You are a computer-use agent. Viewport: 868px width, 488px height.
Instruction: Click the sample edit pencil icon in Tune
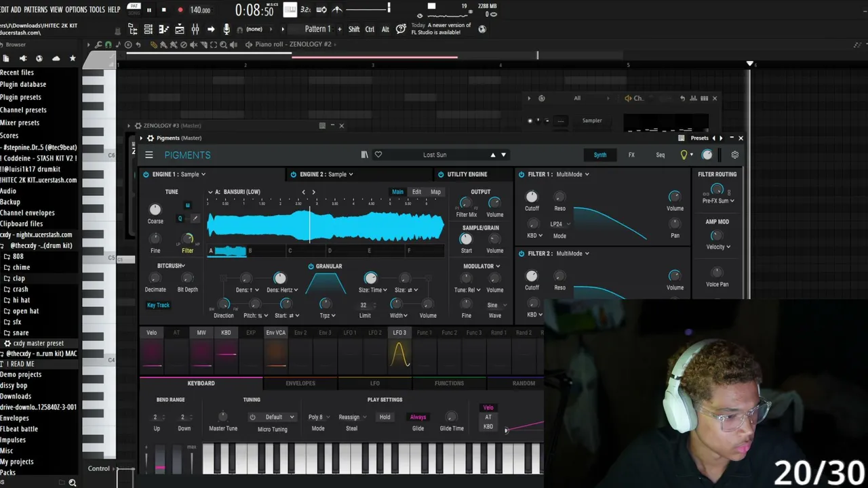click(195, 218)
